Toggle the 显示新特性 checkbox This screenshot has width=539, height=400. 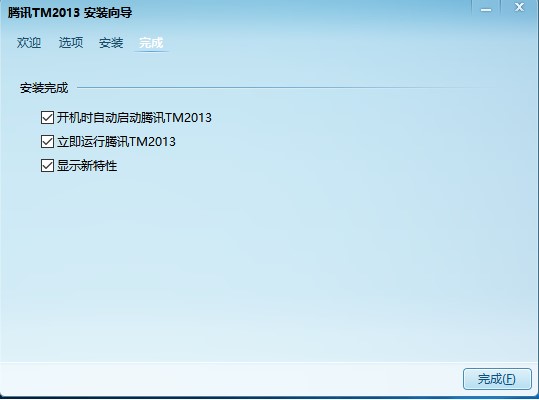click(47, 166)
